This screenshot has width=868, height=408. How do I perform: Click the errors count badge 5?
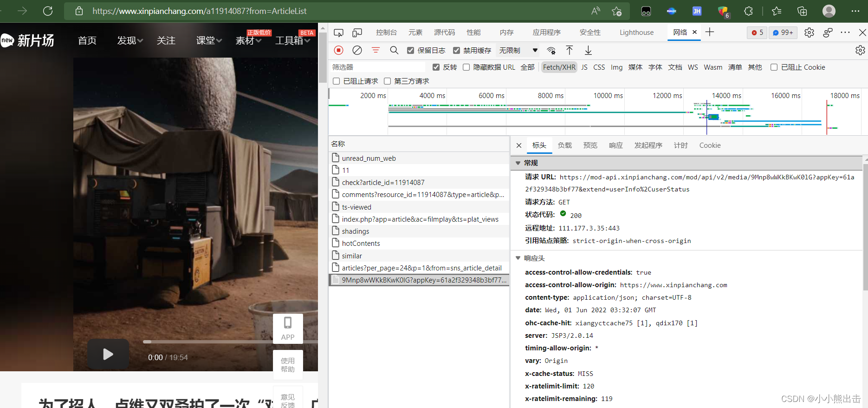pyautogui.click(x=757, y=33)
